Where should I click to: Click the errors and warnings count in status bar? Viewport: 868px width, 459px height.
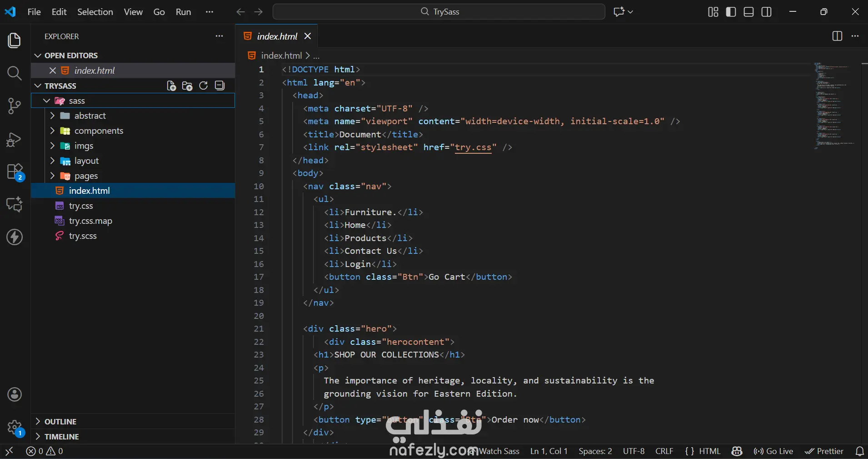pyautogui.click(x=45, y=451)
